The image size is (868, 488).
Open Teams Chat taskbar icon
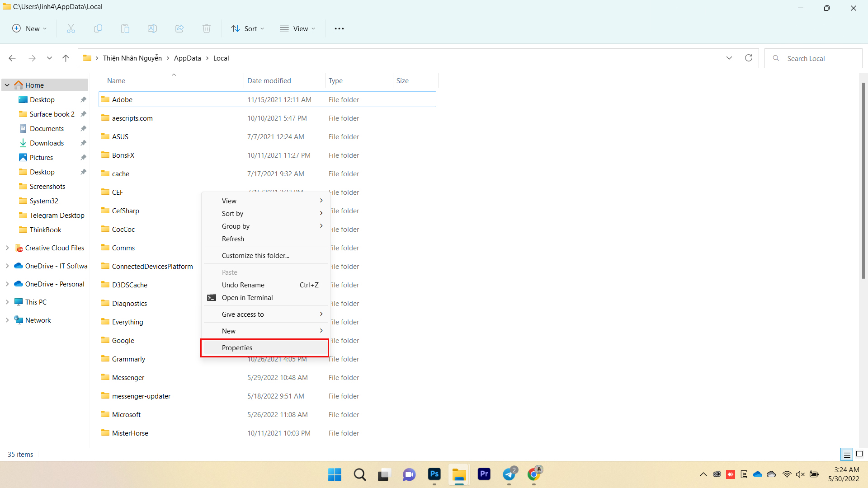[409, 474]
